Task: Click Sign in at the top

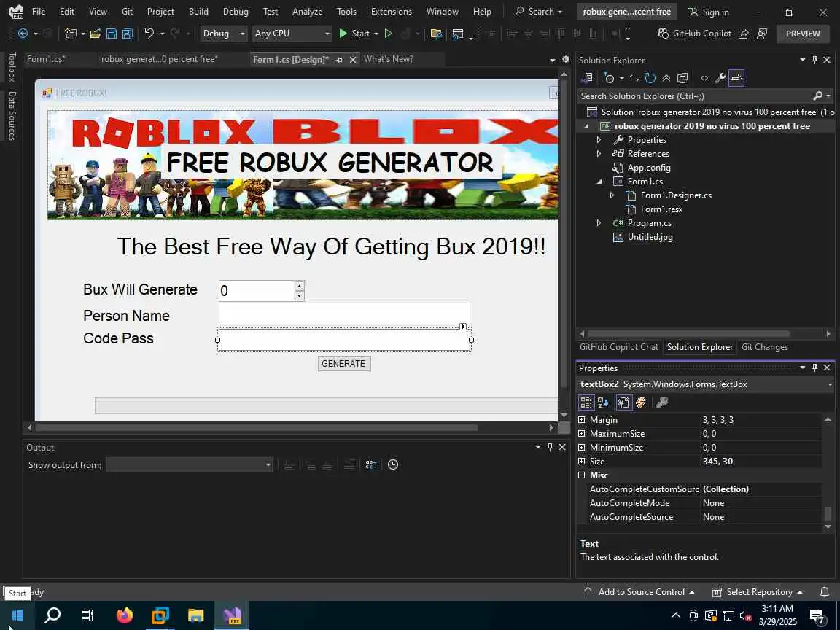Action: click(709, 12)
